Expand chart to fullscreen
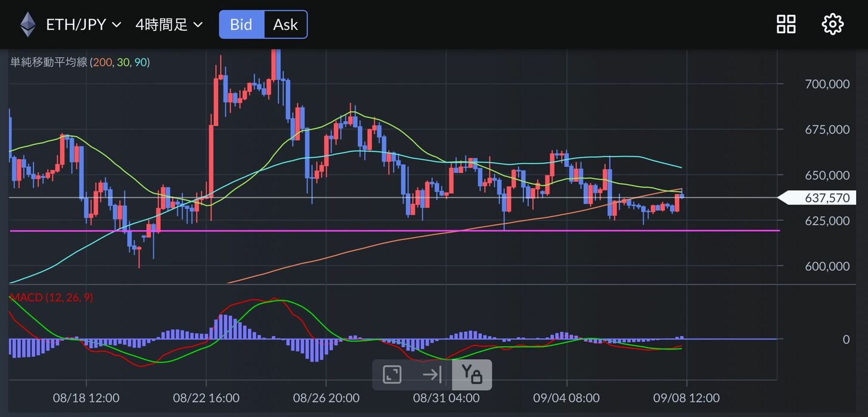Image resolution: width=868 pixels, height=417 pixels. point(392,375)
